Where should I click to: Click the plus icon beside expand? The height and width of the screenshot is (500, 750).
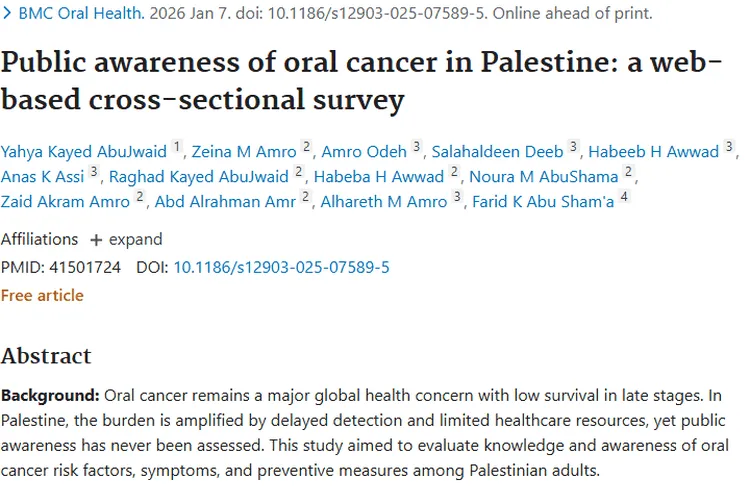(96, 240)
